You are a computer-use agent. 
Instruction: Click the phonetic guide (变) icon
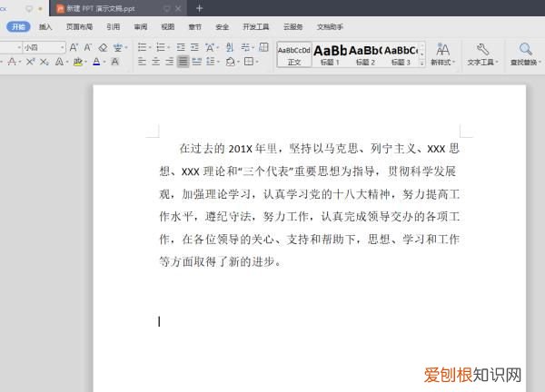coord(118,47)
